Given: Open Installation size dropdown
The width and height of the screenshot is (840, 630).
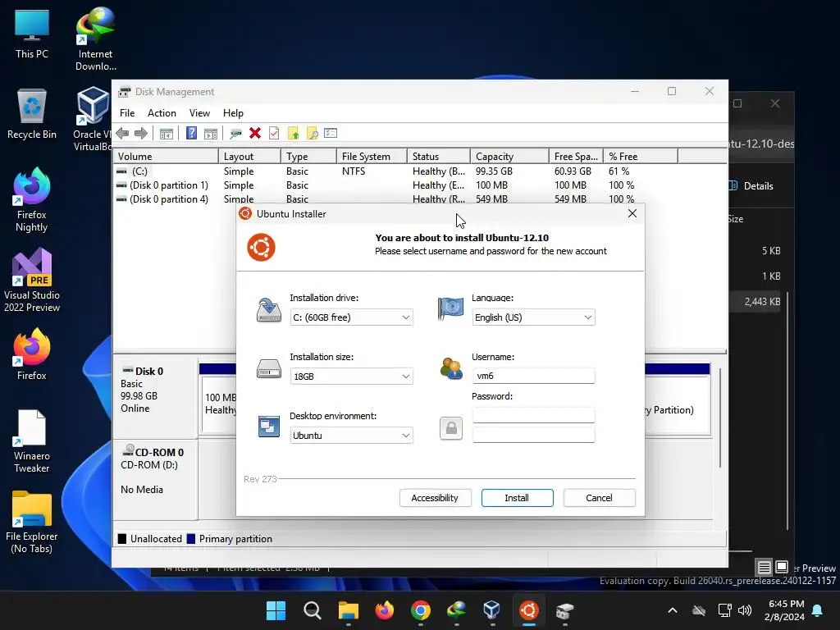Looking at the screenshot, I should 351,377.
